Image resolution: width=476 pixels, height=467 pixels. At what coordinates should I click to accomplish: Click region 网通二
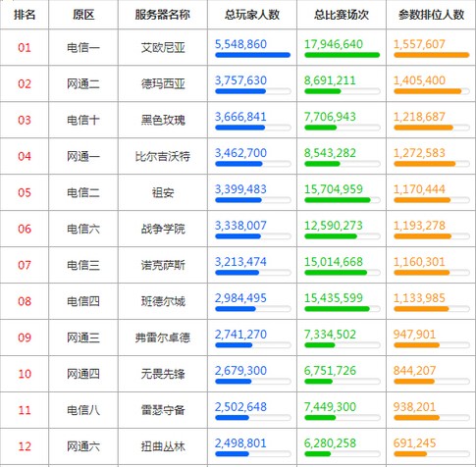pos(83,84)
